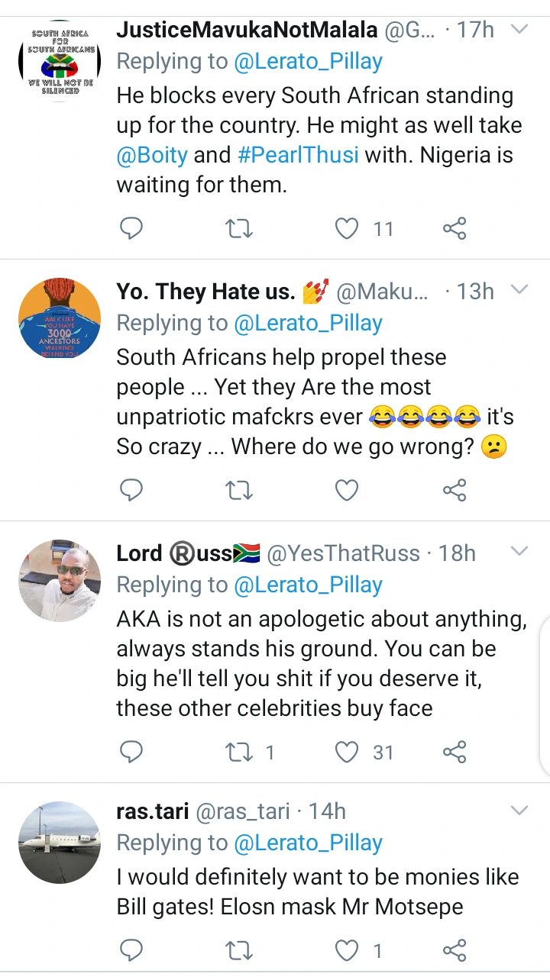Open the @Boity mention link
The height and width of the screenshot is (980, 550).
152,155
